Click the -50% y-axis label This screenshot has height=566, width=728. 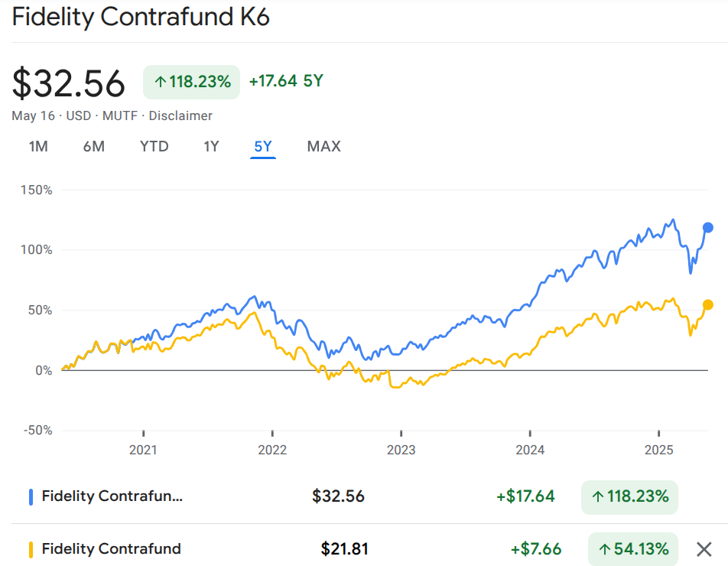tap(38, 431)
